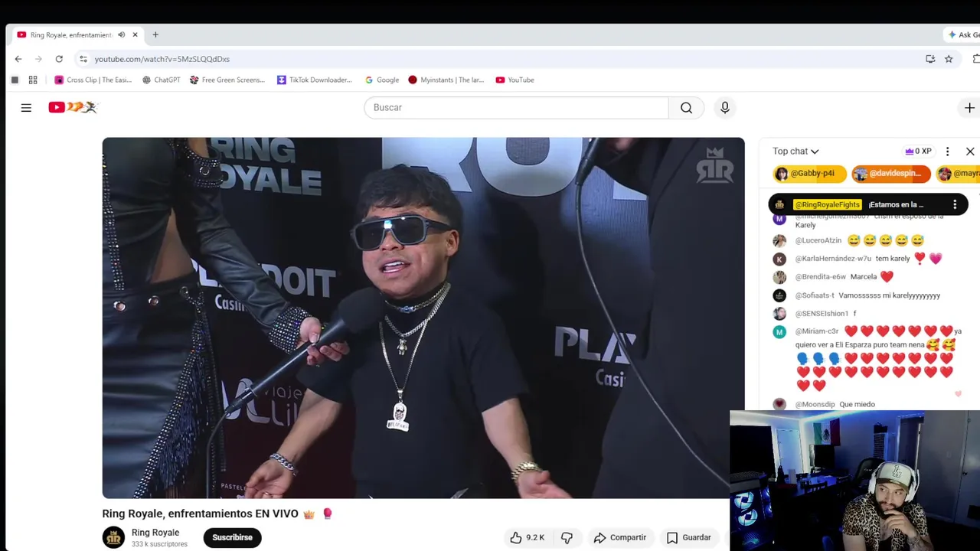
Task: Open the Create plus button
Action: coord(969,108)
